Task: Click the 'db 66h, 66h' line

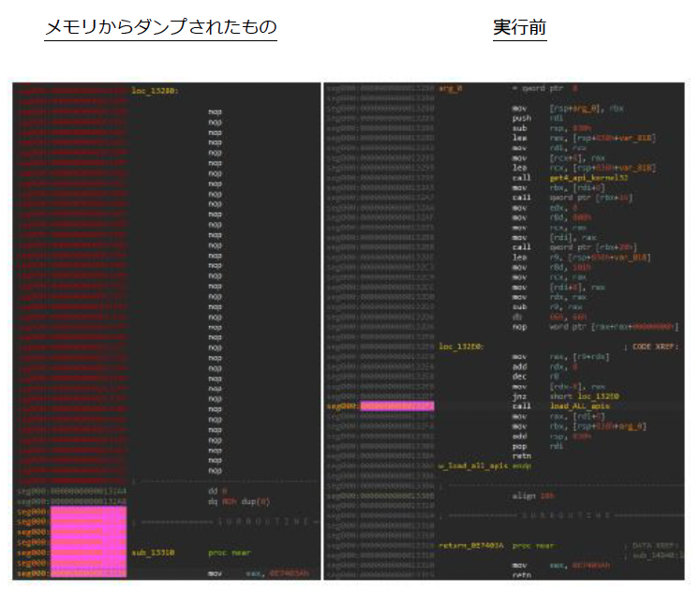Action: click(x=549, y=317)
